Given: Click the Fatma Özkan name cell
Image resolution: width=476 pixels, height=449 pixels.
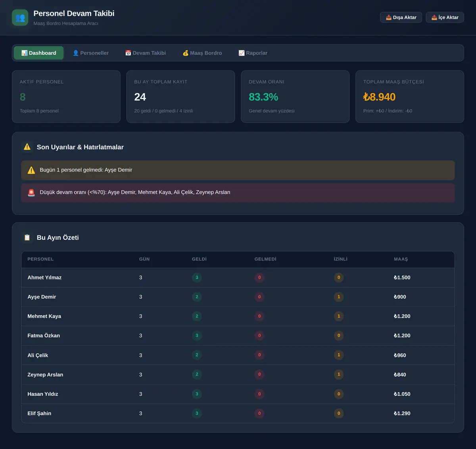Looking at the screenshot, I should 44,335.
